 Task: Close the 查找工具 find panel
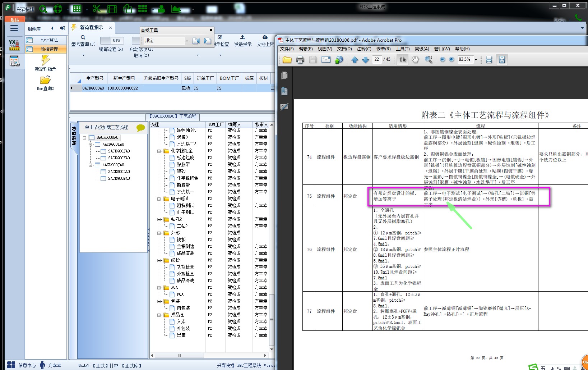pos(211,30)
